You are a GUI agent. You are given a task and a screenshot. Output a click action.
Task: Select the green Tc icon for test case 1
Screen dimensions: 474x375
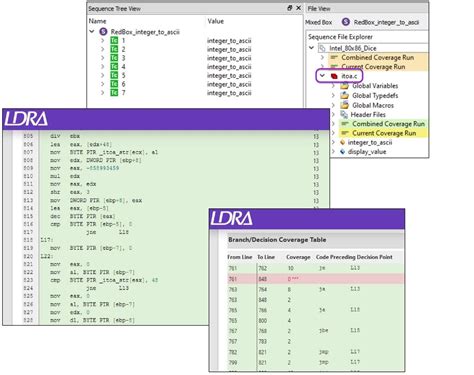click(114, 41)
